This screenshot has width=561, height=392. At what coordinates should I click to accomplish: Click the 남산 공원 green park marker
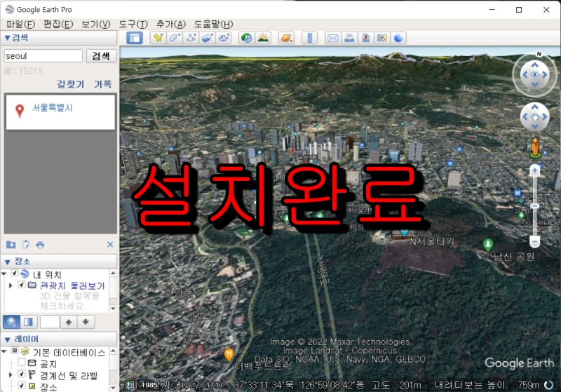click(x=487, y=245)
